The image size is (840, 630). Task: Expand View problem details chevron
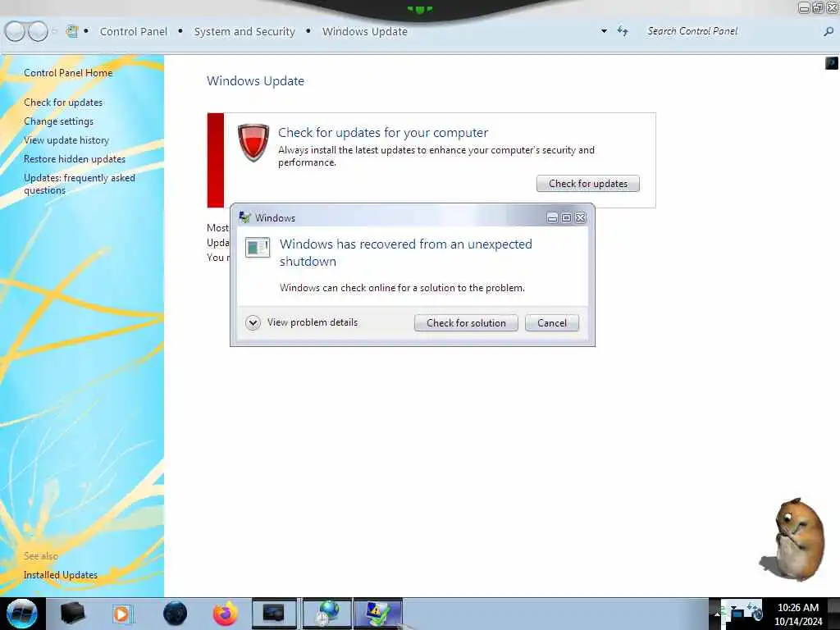click(253, 322)
